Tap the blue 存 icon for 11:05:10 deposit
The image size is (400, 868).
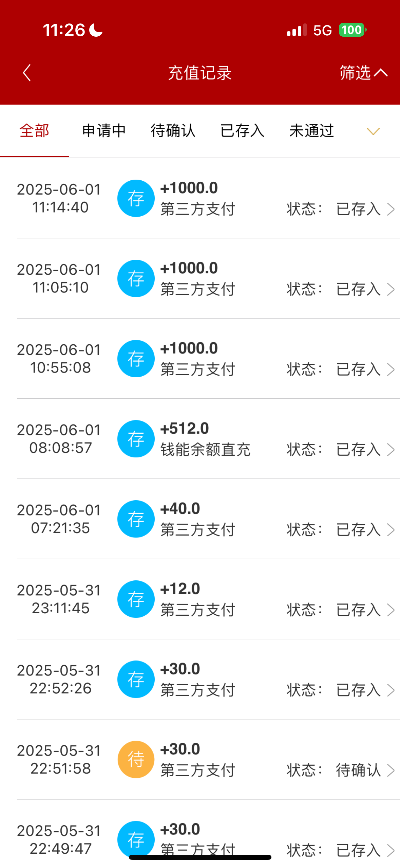tap(136, 278)
